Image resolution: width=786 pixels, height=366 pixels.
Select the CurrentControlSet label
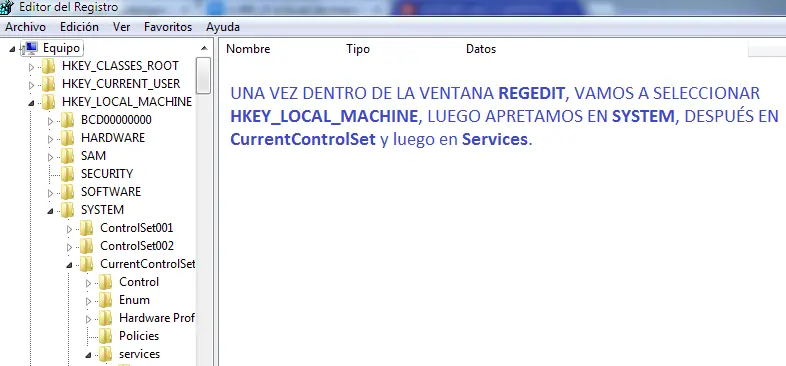[x=147, y=264]
